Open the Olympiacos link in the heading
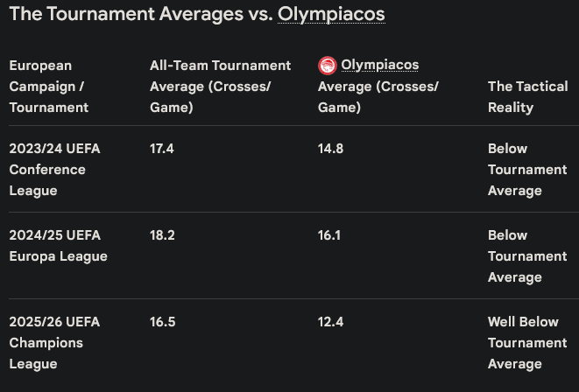Viewport: 579px width, 392px height. [331, 14]
